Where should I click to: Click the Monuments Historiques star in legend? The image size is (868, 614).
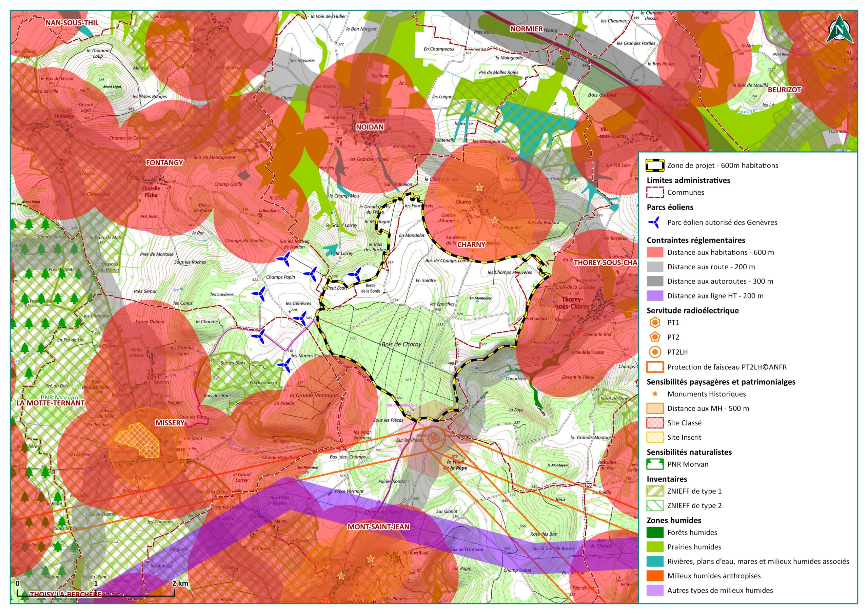tap(655, 394)
